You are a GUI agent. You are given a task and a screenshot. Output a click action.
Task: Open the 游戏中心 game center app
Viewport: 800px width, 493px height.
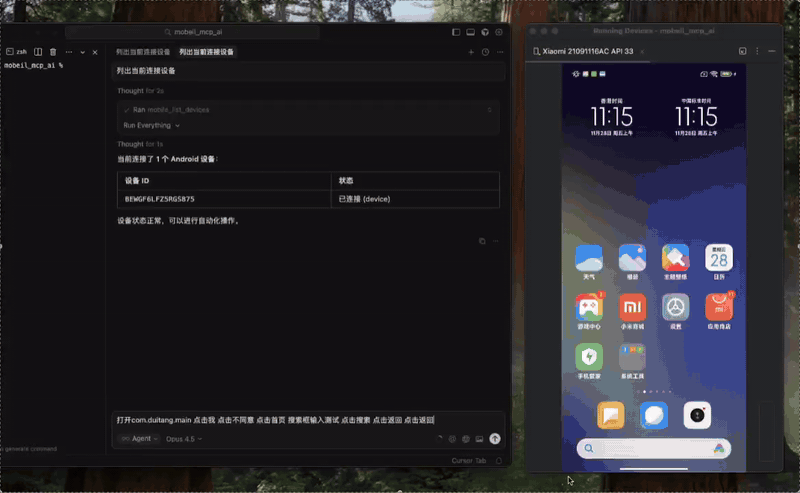click(589, 311)
